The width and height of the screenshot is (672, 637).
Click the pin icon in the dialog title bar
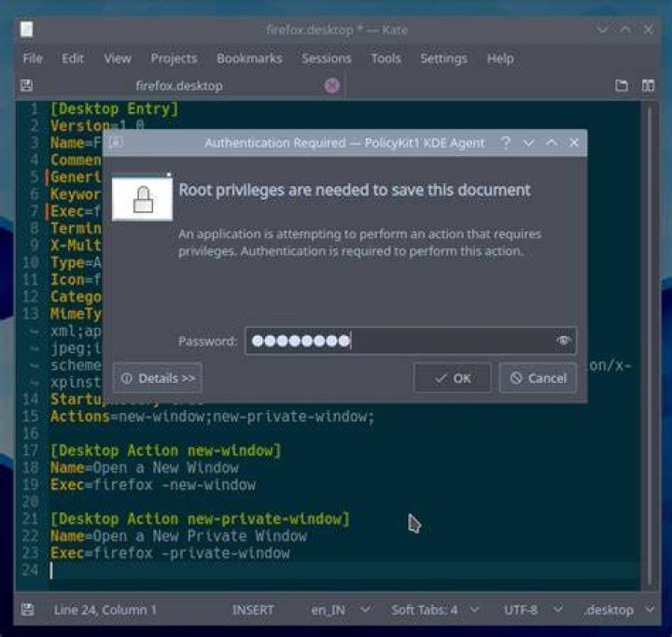116,142
